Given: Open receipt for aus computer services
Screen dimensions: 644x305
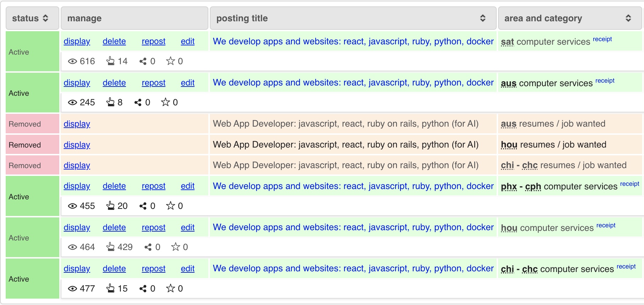Looking at the screenshot, I should click(x=605, y=81).
